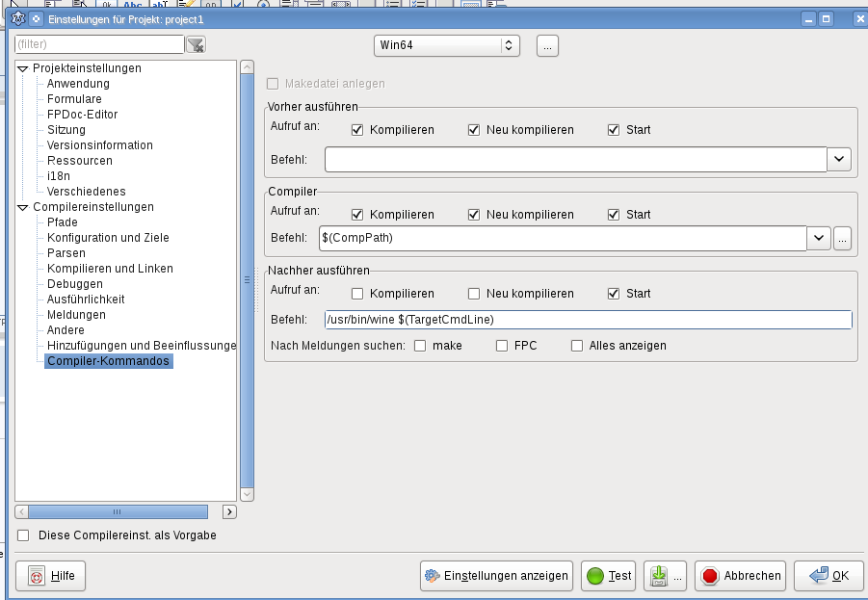This screenshot has width=868, height=600.
Task: Uncheck Start under Nachher ausführen
Action: (x=614, y=294)
